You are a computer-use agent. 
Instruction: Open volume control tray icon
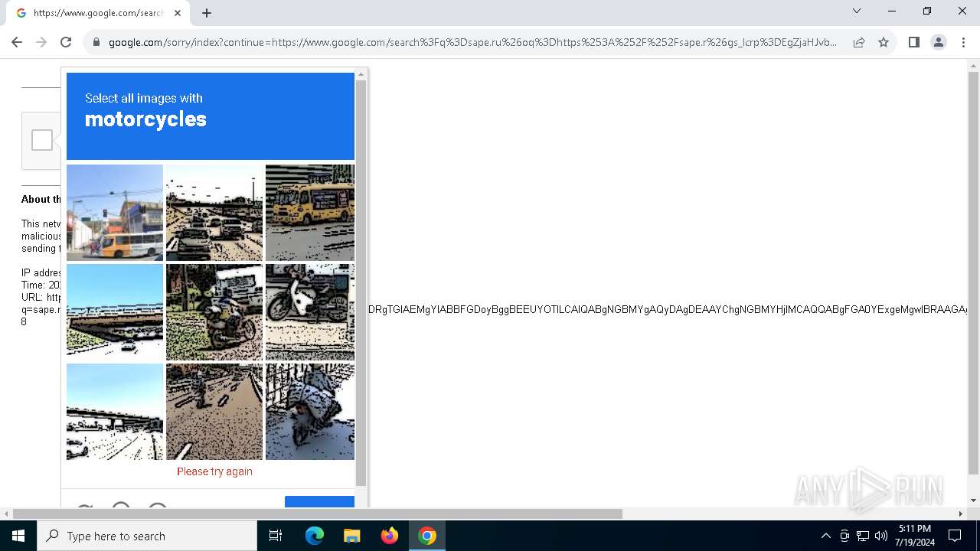pyautogui.click(x=881, y=536)
